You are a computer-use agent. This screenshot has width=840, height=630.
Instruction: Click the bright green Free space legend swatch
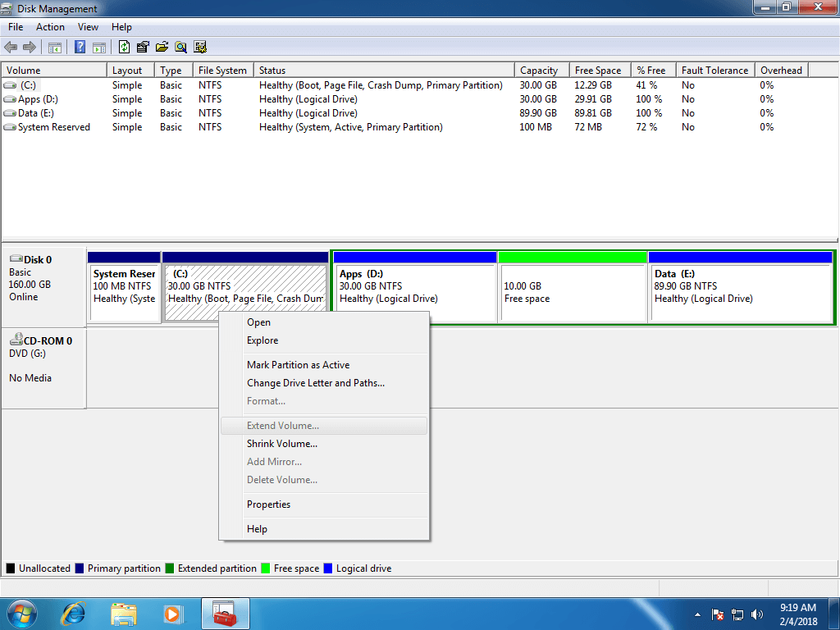tap(265, 568)
